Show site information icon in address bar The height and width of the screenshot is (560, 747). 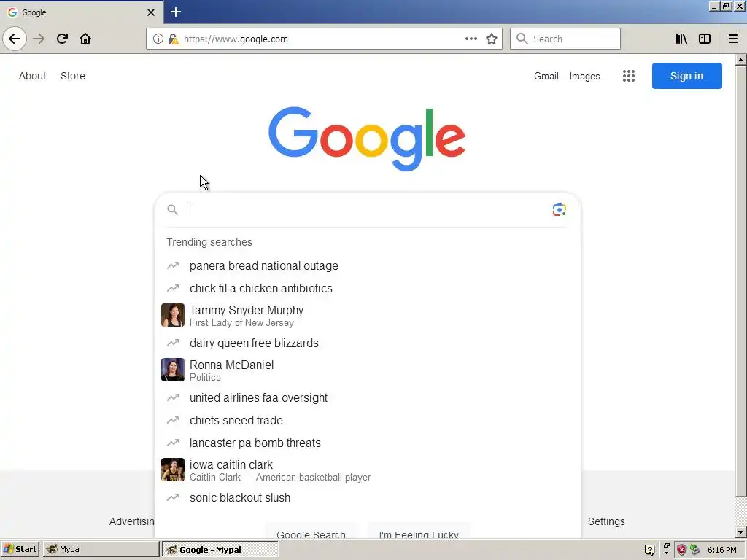158,39
